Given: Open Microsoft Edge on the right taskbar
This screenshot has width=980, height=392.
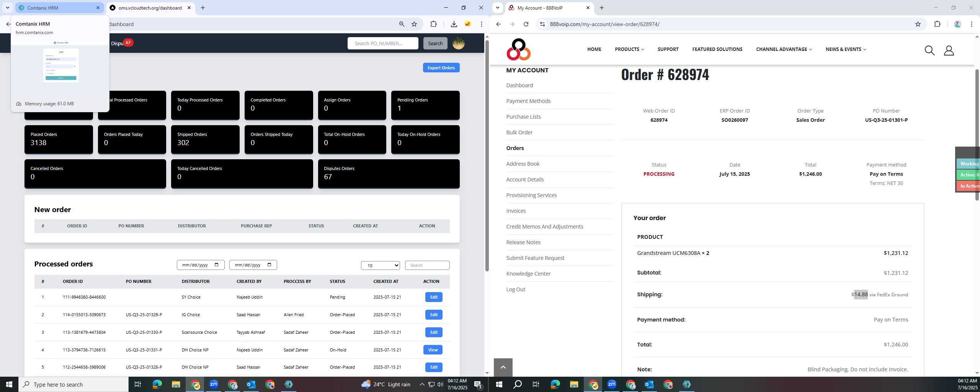Looking at the screenshot, I should tap(555, 384).
